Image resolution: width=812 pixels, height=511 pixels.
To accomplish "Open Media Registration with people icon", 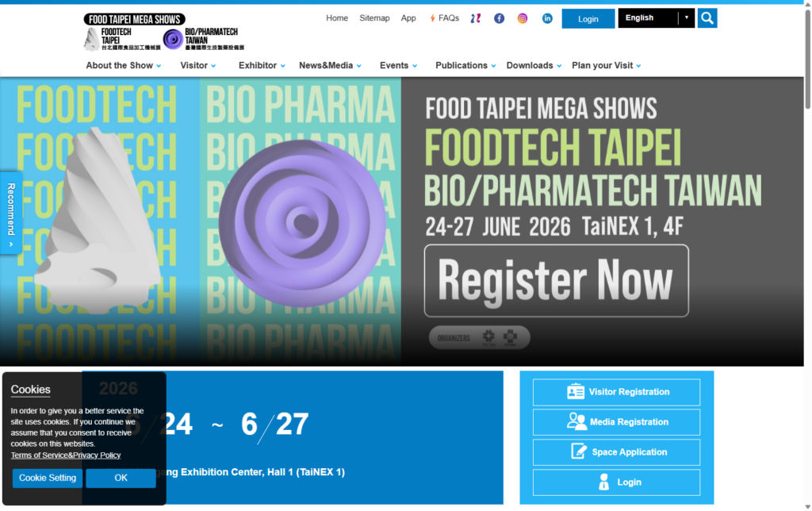I will point(616,421).
